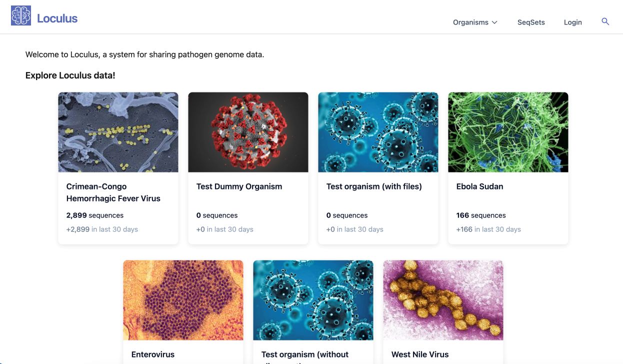Viewport: 623px width, 364px height.
Task: Open Crimean-Congo Hemorrhagic Fever Virus image
Action: tap(118, 132)
